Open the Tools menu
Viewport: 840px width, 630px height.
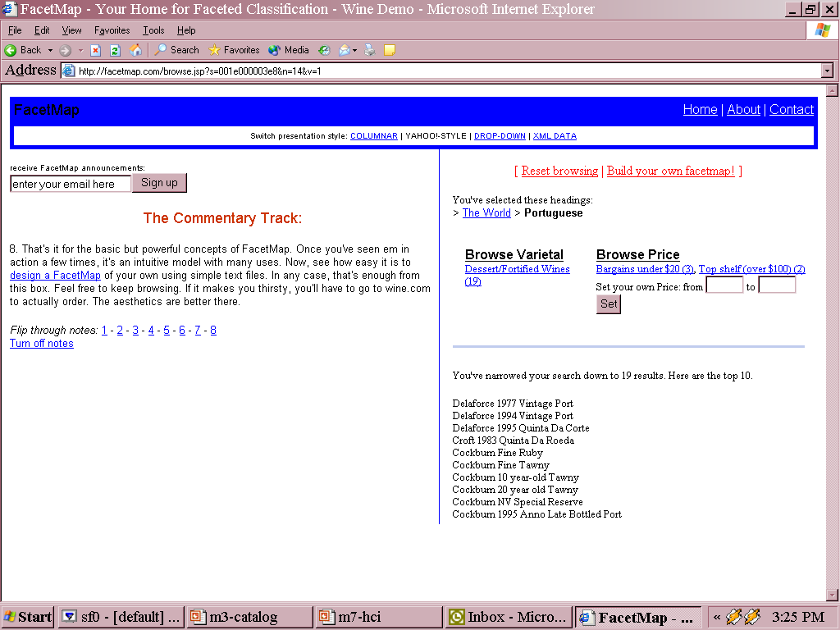tap(153, 30)
